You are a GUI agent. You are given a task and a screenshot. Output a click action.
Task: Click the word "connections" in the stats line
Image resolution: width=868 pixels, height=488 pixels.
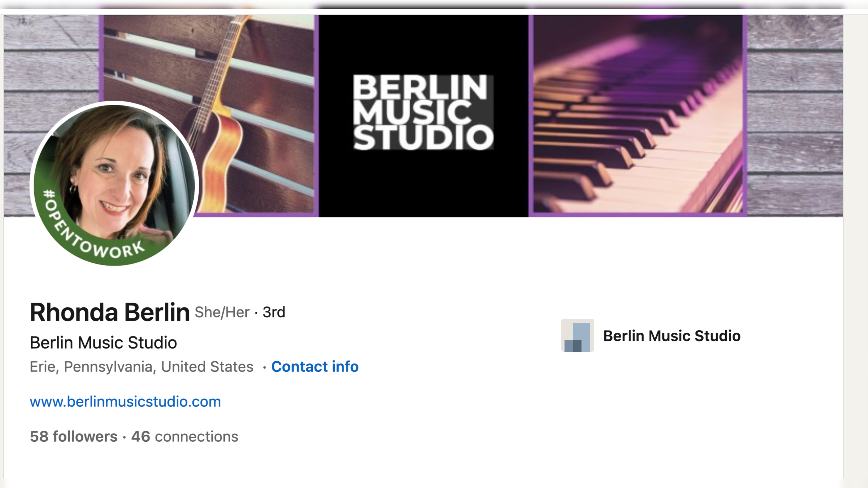[197, 436]
